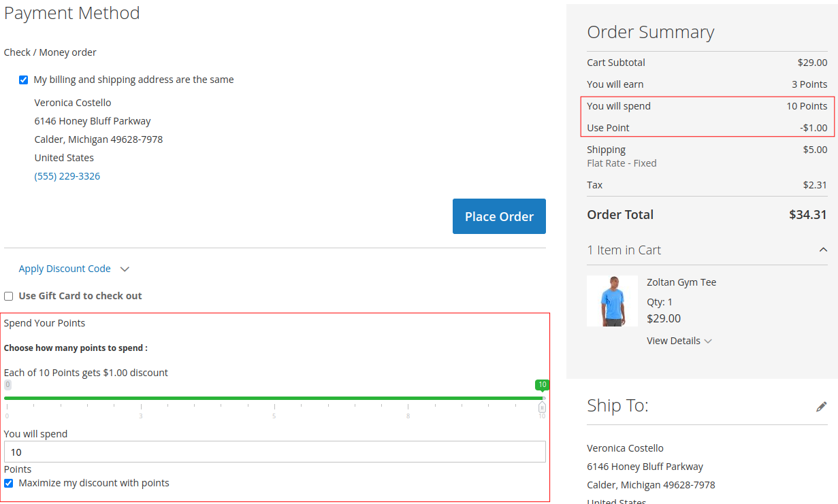Click the green points slider track
The image size is (838, 504).
[x=274, y=398]
